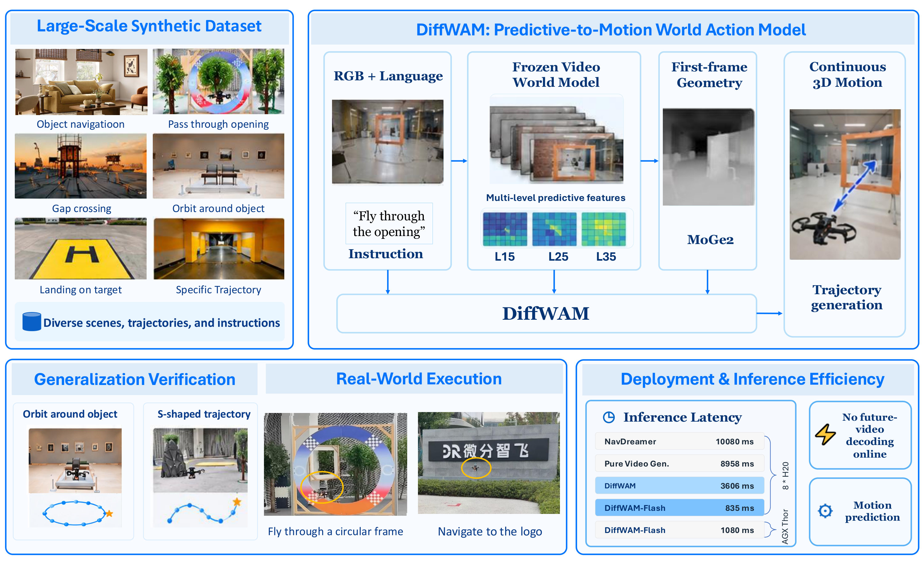Viewport: 924px width, 565px height.
Task: Click the clock icon beside Inference Latency
Action: 609,417
